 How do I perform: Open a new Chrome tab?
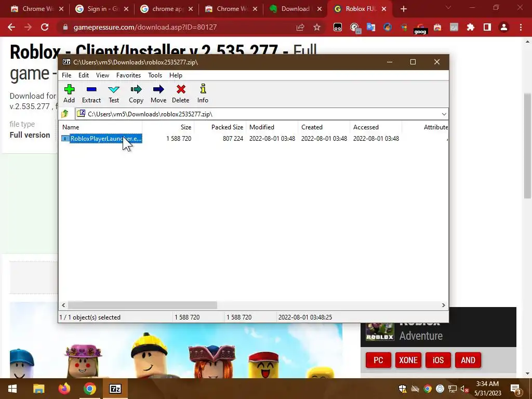tap(403, 9)
